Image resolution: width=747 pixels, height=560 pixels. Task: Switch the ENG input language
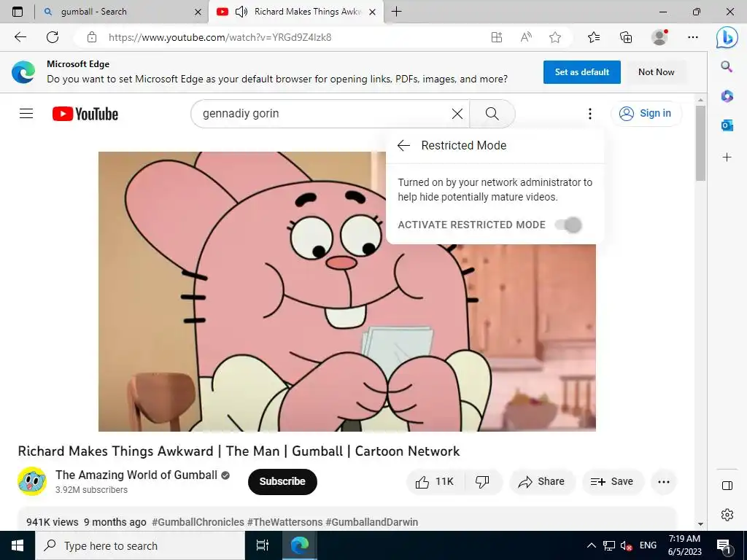tap(648, 545)
